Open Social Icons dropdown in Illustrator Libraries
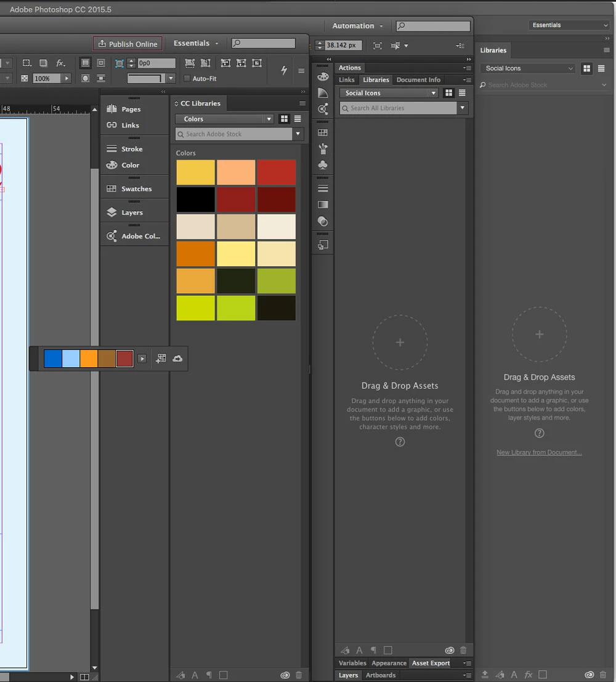 389,93
